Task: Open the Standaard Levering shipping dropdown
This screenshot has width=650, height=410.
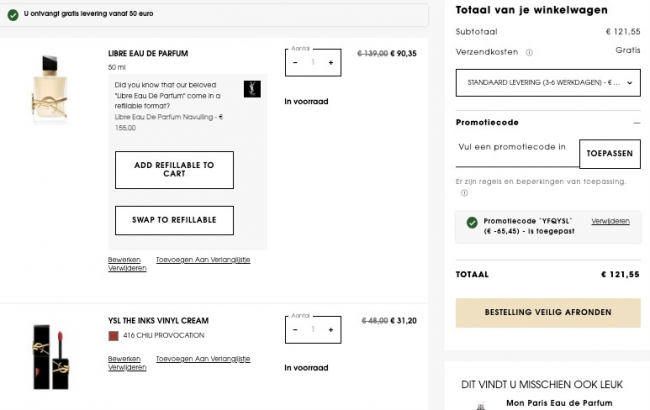Action: tap(547, 81)
